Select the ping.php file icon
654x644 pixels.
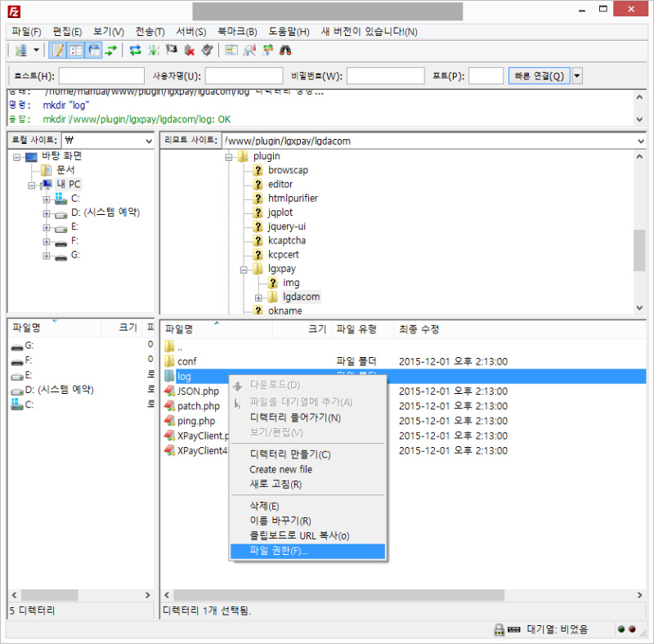(169, 421)
